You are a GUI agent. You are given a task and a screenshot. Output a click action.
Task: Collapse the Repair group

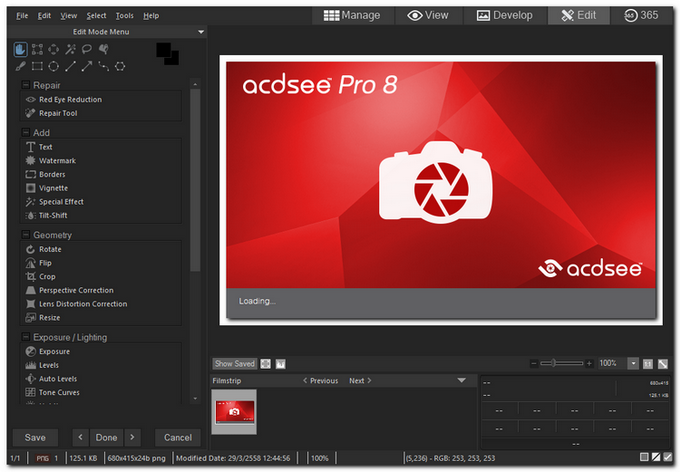coord(26,85)
